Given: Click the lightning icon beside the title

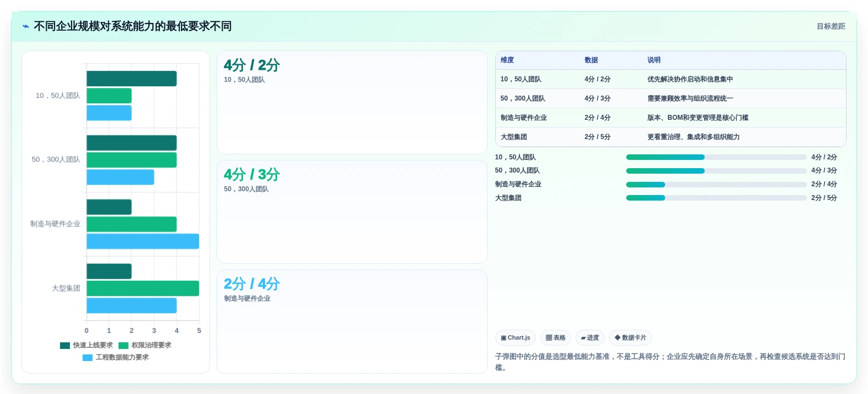Looking at the screenshot, I should [x=26, y=26].
